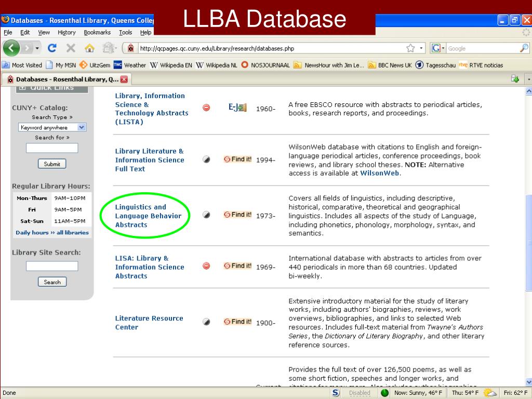Click in the CUNY+ Search for field
The width and height of the screenshot is (532, 399).
[52, 148]
